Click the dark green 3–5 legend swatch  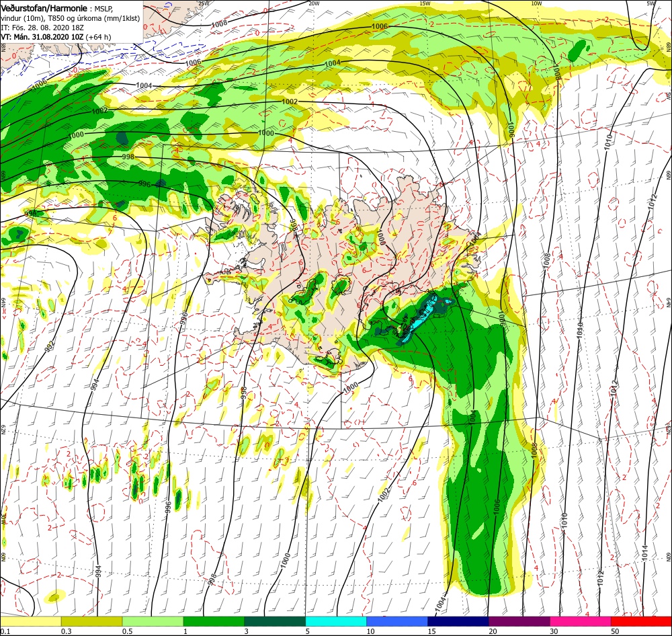click(x=275, y=621)
